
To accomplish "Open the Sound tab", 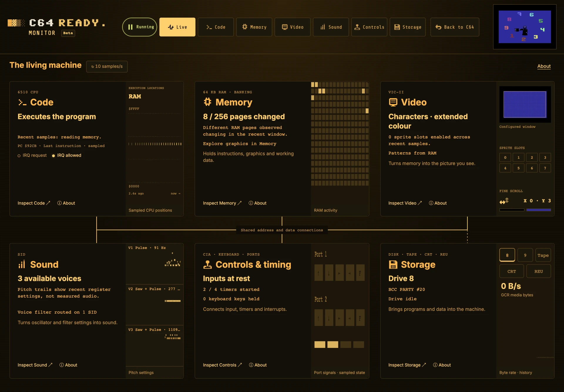I will pyautogui.click(x=331, y=27).
